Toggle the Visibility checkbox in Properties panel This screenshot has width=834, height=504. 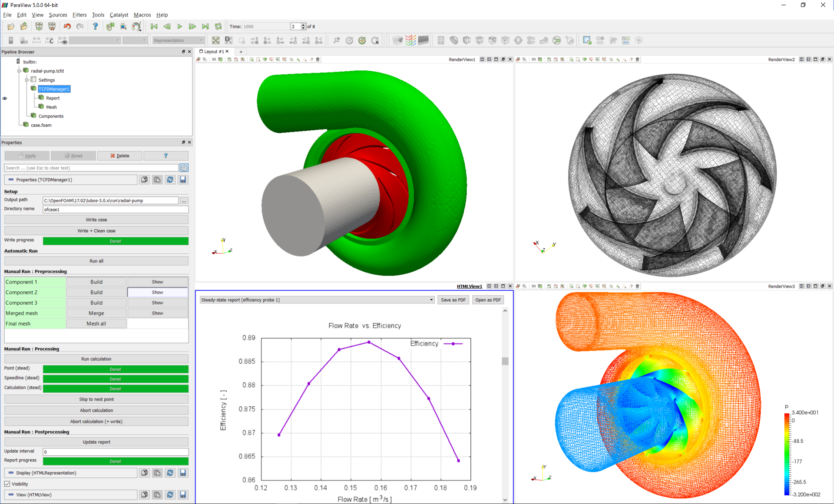pos(8,484)
